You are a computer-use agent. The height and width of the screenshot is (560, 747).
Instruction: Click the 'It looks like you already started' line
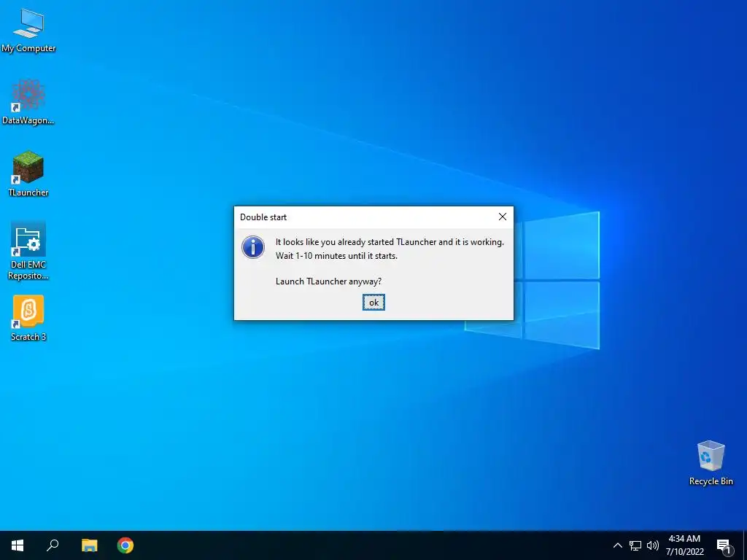coord(390,242)
